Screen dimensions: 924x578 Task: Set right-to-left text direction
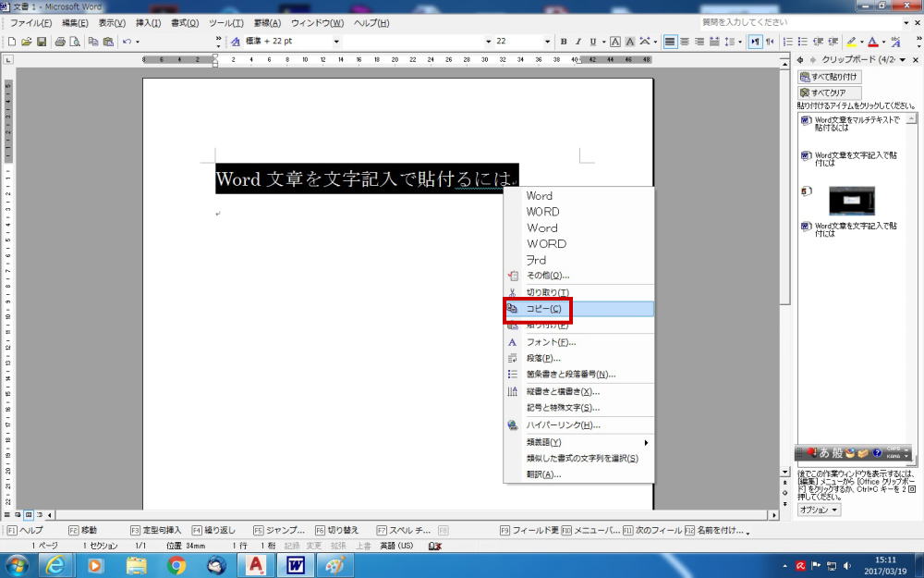(x=770, y=42)
